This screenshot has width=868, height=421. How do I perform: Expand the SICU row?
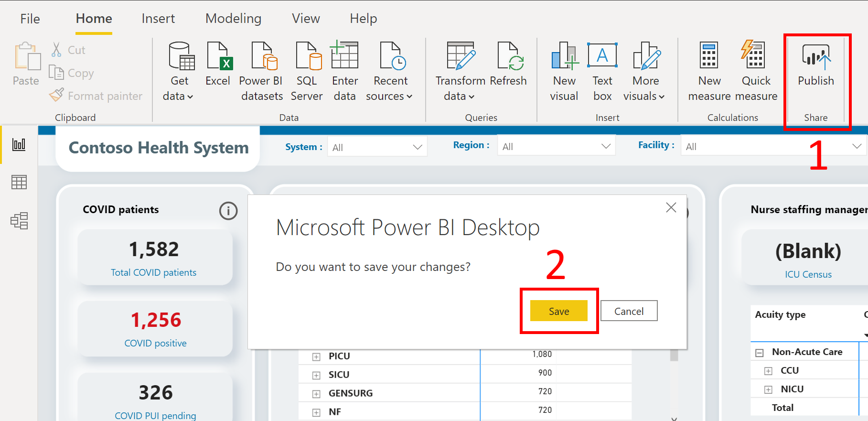coord(316,376)
